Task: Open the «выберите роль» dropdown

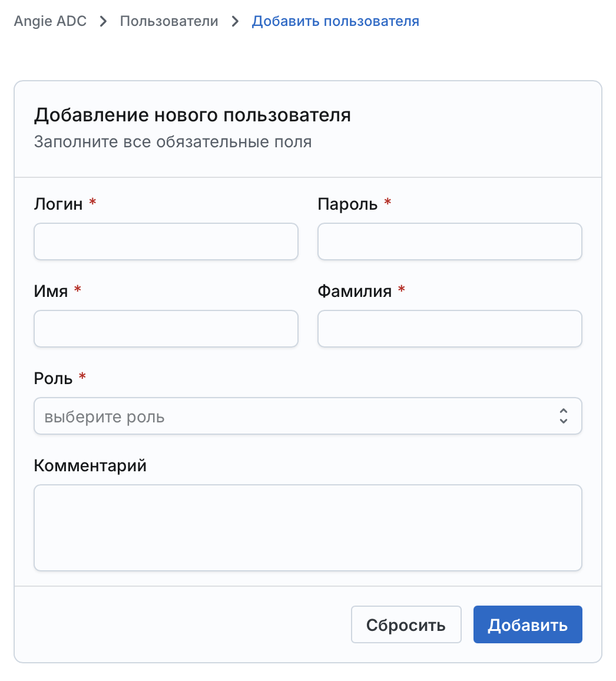Action: [294, 416]
